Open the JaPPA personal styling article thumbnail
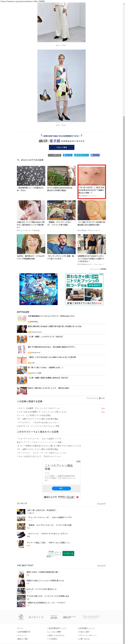Screen dimensions: 125x644 coord(31,244)
